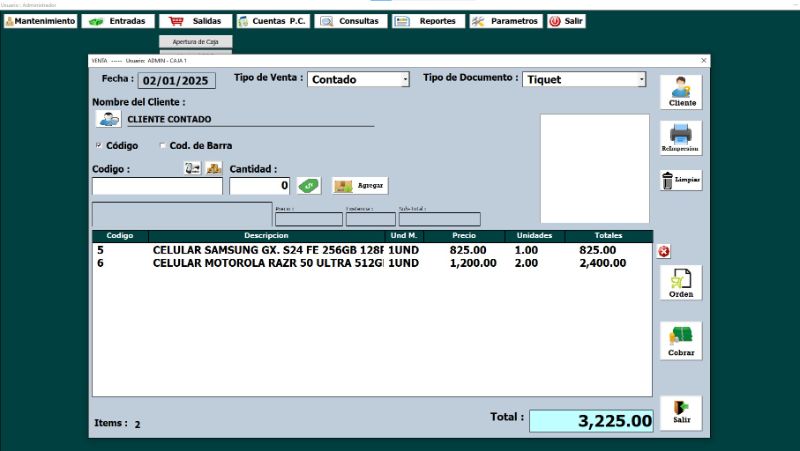Click the Und M. column header

[x=404, y=236]
